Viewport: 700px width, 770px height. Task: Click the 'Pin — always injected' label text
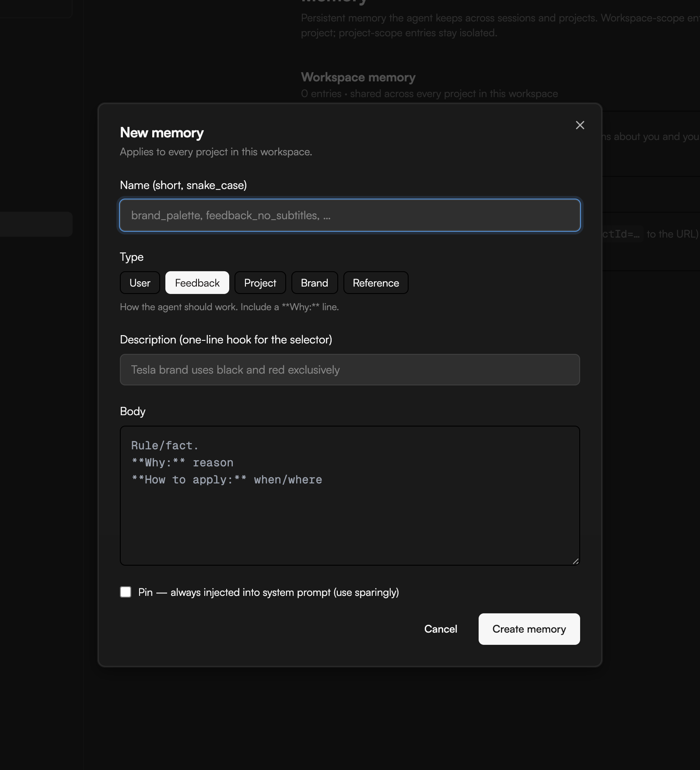[x=269, y=592]
